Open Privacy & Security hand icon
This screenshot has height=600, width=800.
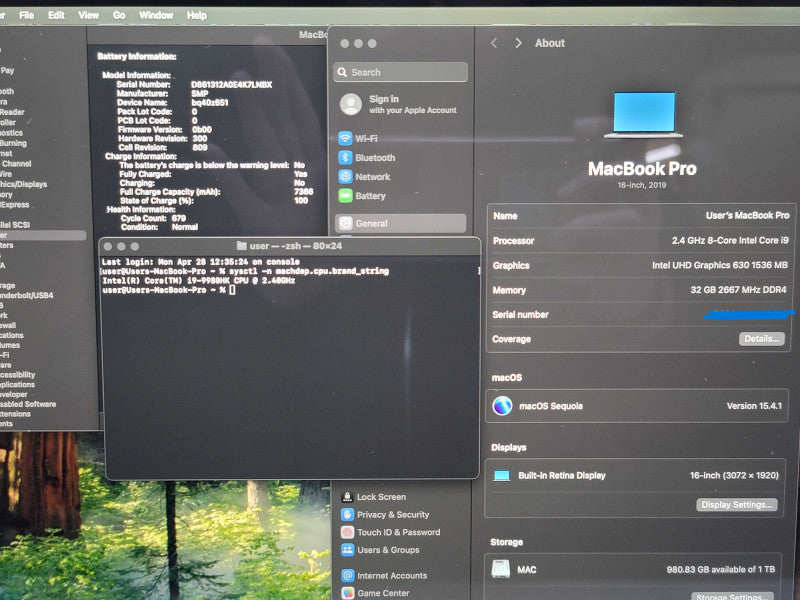347,514
